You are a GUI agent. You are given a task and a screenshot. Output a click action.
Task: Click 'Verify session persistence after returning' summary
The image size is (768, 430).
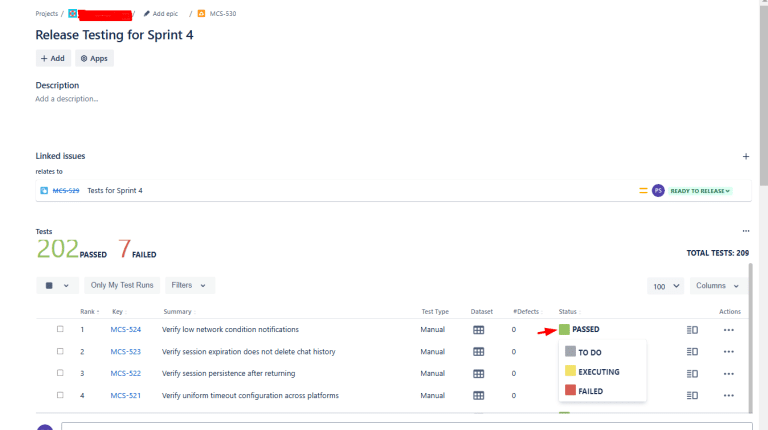[x=228, y=373]
